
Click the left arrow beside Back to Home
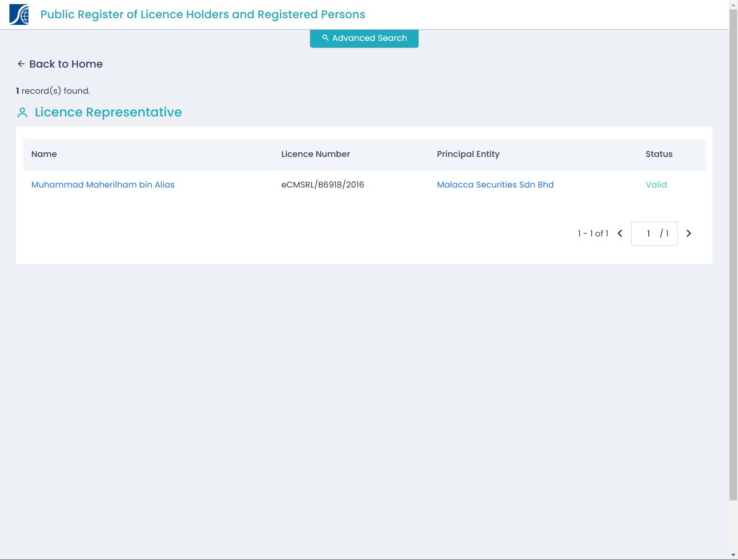click(21, 64)
